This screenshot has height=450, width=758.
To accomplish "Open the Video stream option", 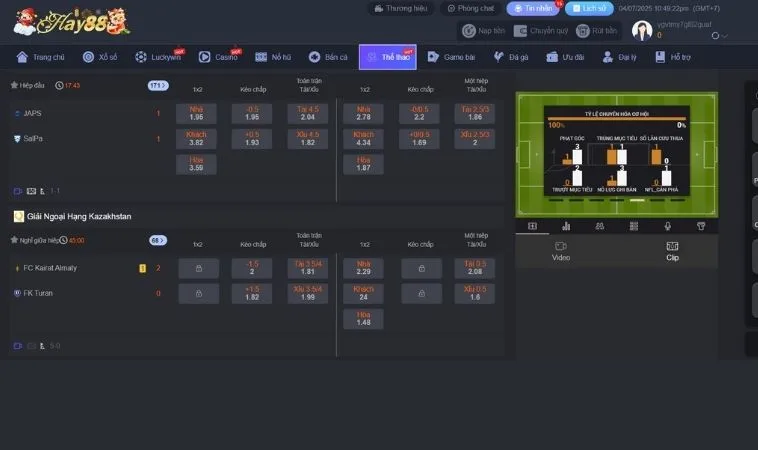I will pyautogui.click(x=561, y=251).
